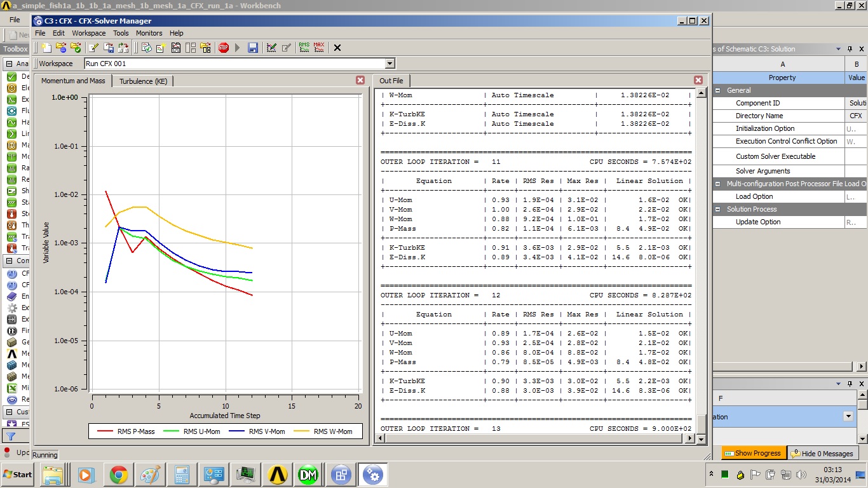868x488 pixels.
Task: Toggle the MAX residuals display icon
Action: click(x=319, y=48)
